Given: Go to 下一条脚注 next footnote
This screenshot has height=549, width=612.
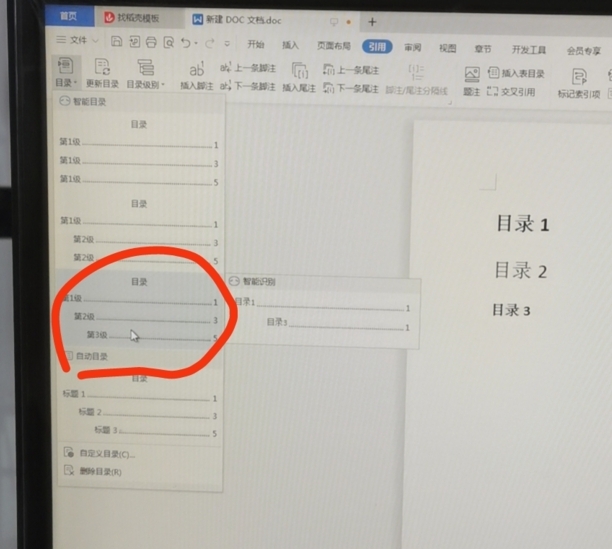Looking at the screenshot, I should coord(248,86).
